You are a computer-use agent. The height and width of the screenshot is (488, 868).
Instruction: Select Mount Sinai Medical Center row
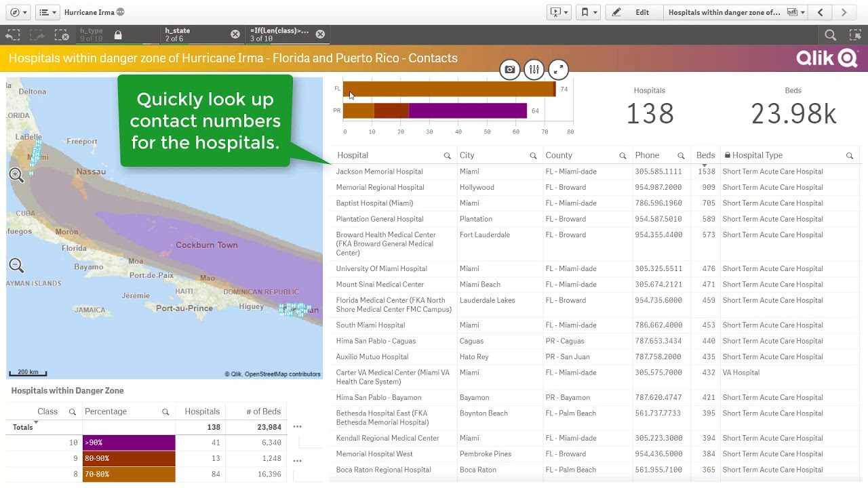(x=595, y=285)
